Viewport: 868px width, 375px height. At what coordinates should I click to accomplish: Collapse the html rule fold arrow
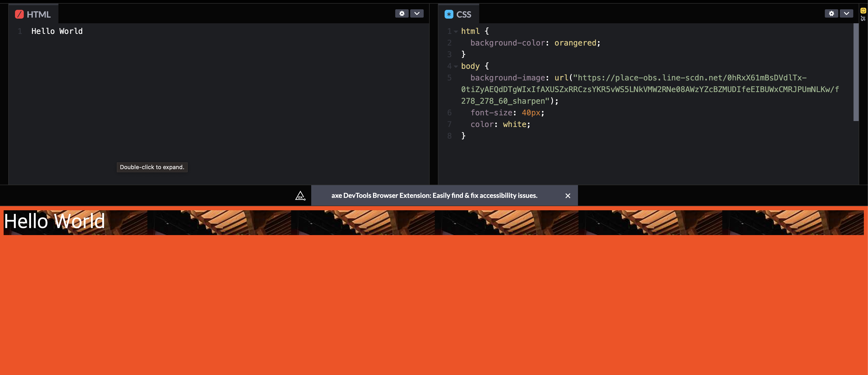pyautogui.click(x=455, y=31)
